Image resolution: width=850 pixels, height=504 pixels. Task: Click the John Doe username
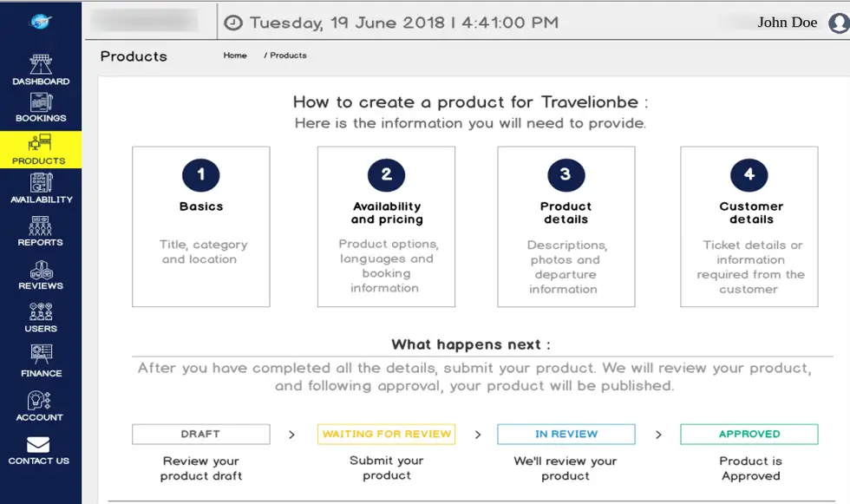788,23
